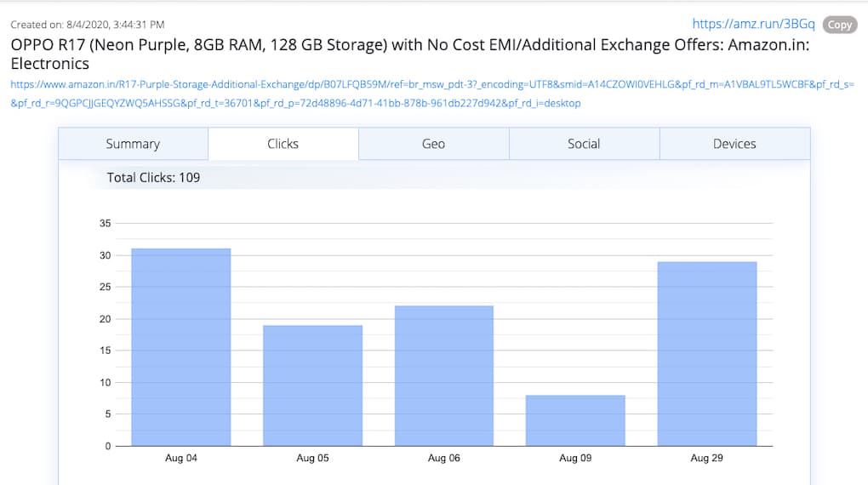Click the Aug 04 bar in chart
Viewport: 868px width, 485px height.
(180, 347)
